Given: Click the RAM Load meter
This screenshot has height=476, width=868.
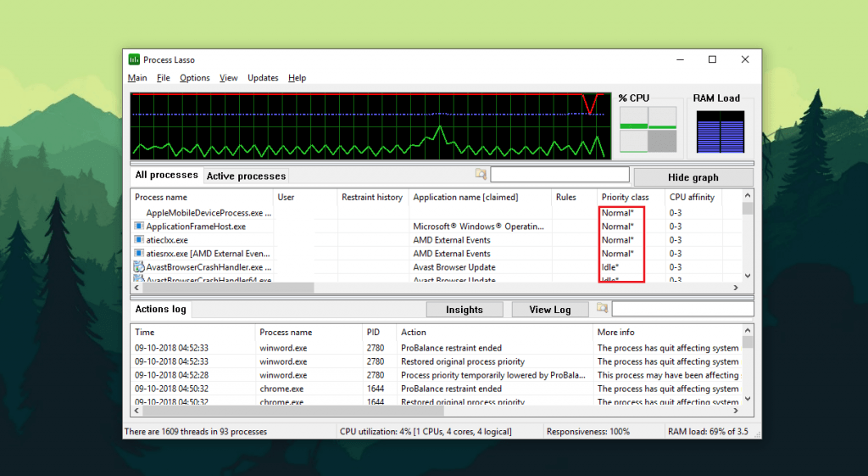Looking at the screenshot, I should [x=721, y=132].
